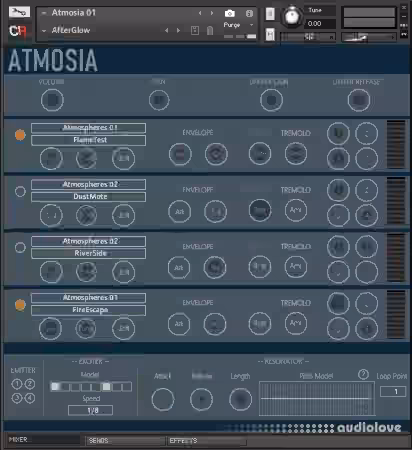The width and height of the screenshot is (412, 450).
Task: Click the CR instrument logo icon
Action: (x=18, y=31)
